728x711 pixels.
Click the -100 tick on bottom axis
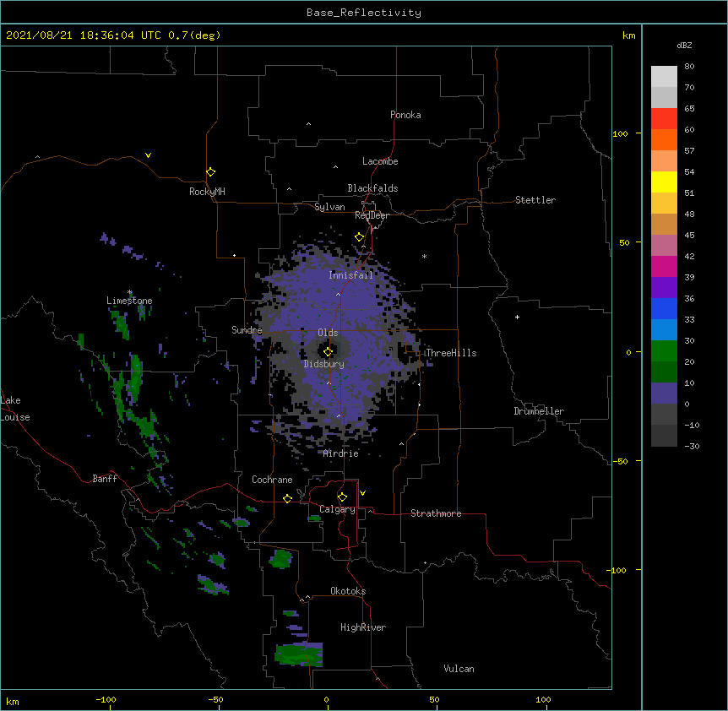pyautogui.click(x=106, y=699)
